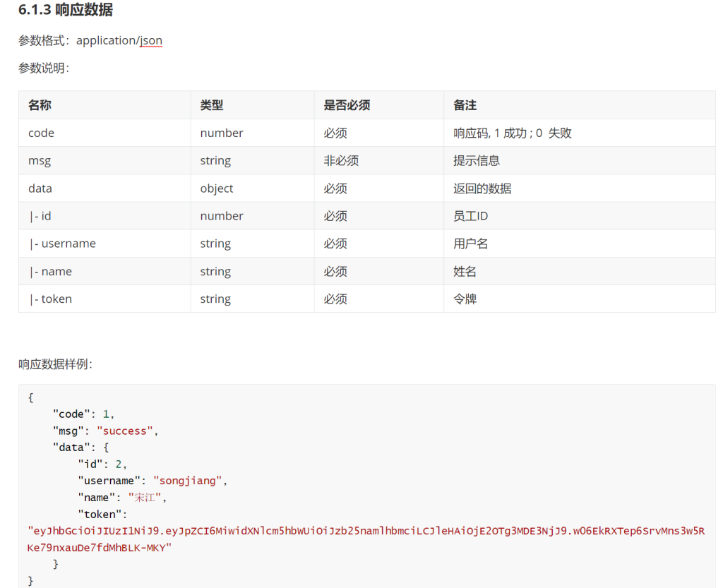Select the "code" name cell in table
The width and height of the screenshot is (723, 588).
pyautogui.click(x=41, y=133)
